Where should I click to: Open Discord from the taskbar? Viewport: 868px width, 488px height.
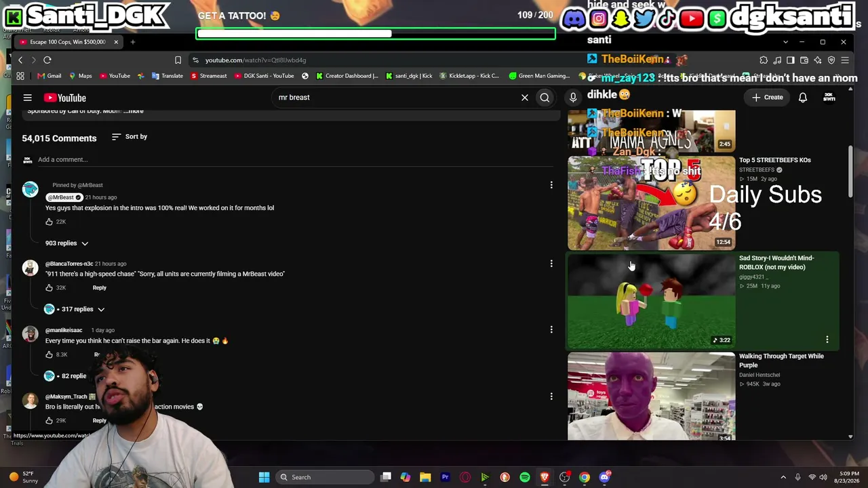[x=604, y=477]
